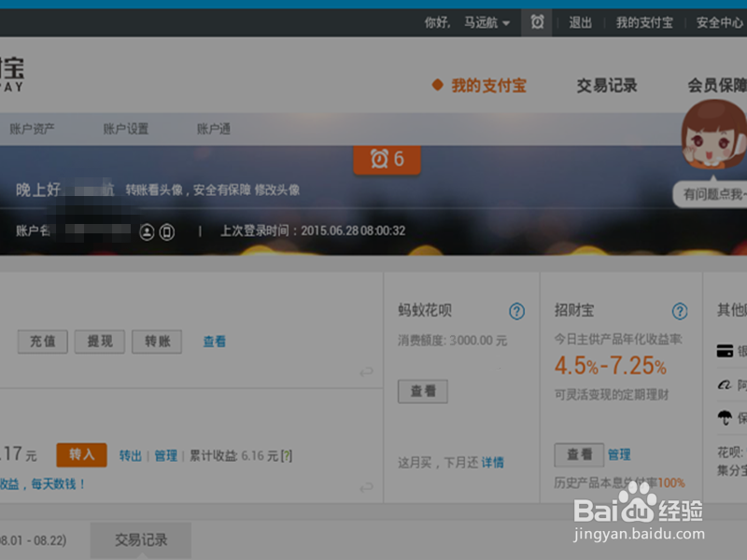Click the 蚂蚁花呗 panel title
This screenshot has height=560, width=747.
425,311
